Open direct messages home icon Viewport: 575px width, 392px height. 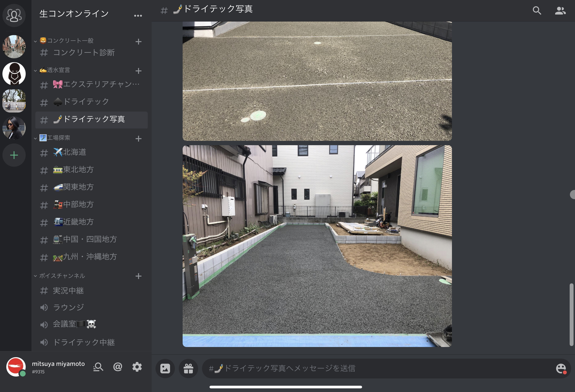click(14, 15)
